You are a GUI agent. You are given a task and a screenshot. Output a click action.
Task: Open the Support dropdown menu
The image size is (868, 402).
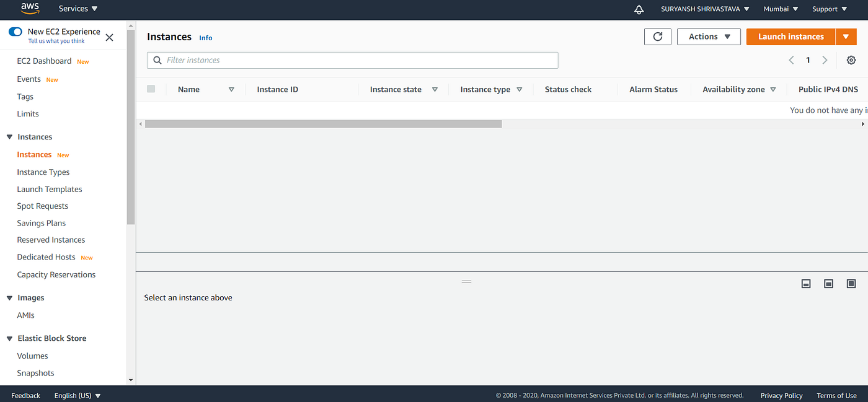point(830,9)
